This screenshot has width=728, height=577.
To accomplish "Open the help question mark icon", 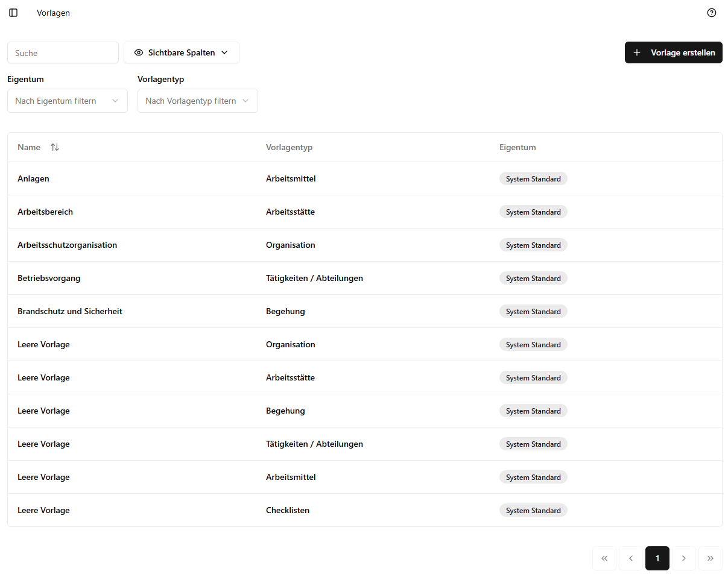I will point(712,13).
